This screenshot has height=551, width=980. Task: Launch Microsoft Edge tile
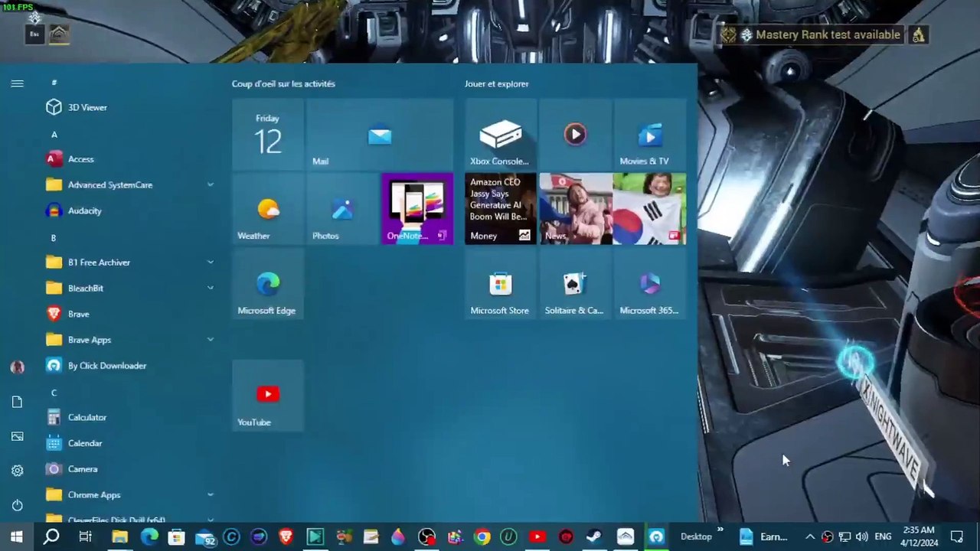(268, 284)
